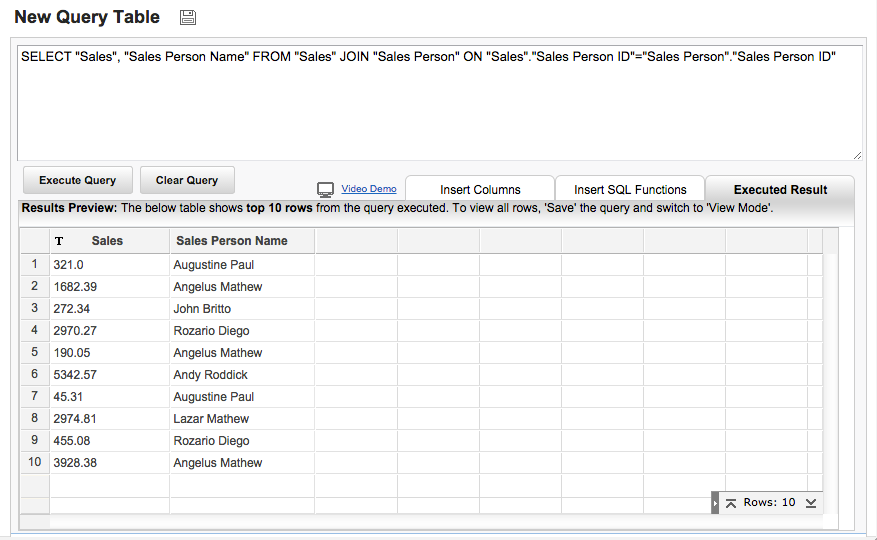Select row number 1 header

(x=35, y=265)
